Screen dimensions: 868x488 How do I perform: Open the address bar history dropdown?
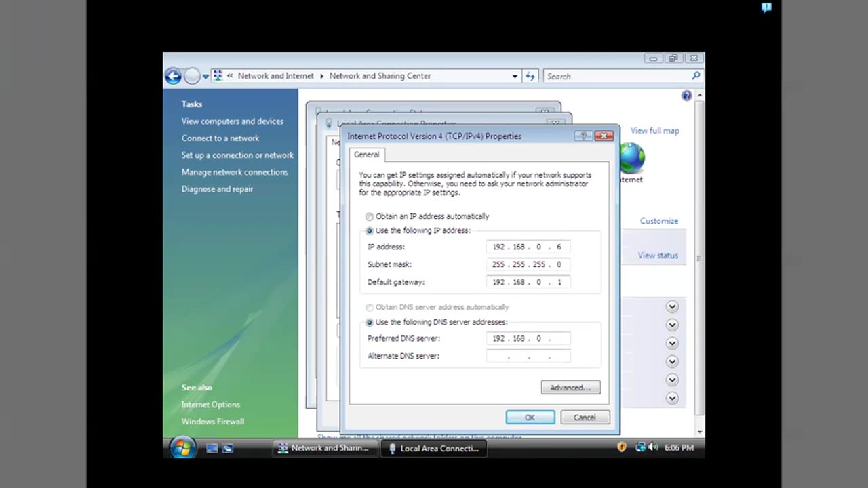tap(515, 76)
